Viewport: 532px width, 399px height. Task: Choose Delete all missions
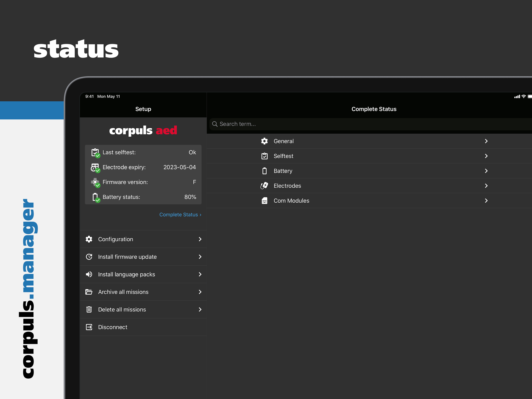click(x=143, y=309)
